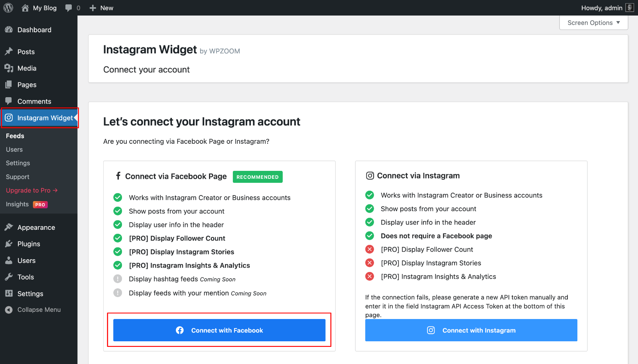The image size is (638, 364).
Task: Click Connect with Facebook button
Action: [219, 330]
